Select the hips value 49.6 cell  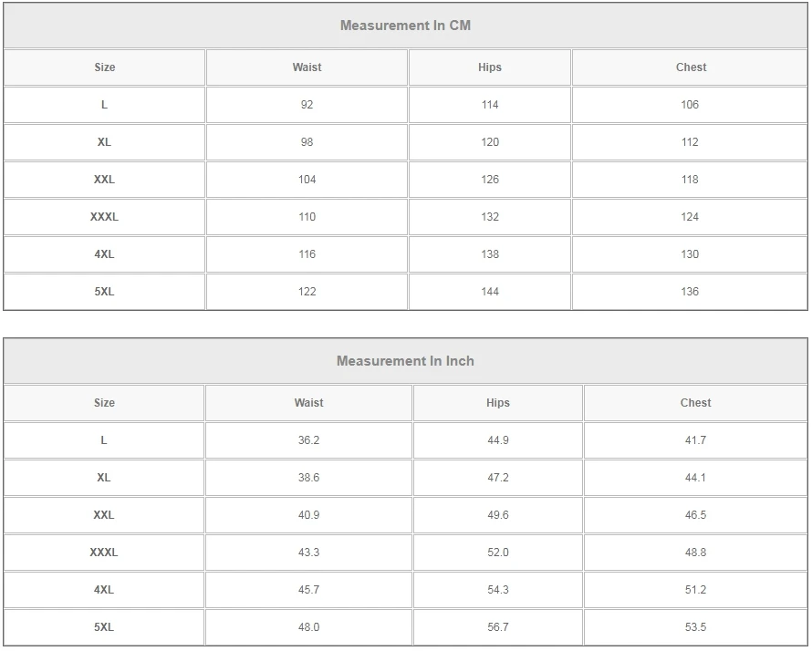tap(498, 515)
